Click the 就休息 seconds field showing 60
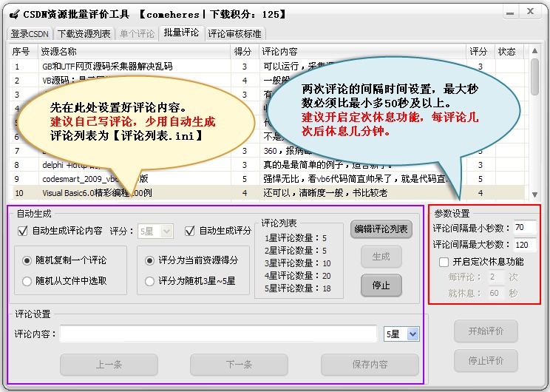 point(497,293)
